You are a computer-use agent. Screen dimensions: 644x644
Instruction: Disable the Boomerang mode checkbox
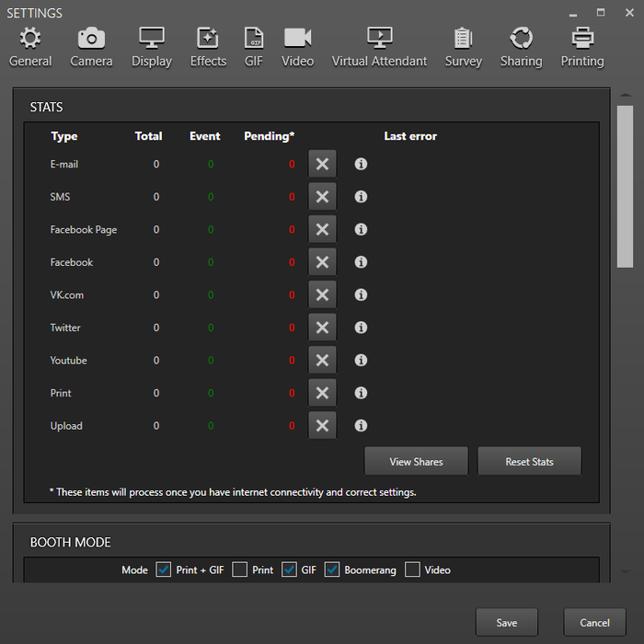click(332, 569)
